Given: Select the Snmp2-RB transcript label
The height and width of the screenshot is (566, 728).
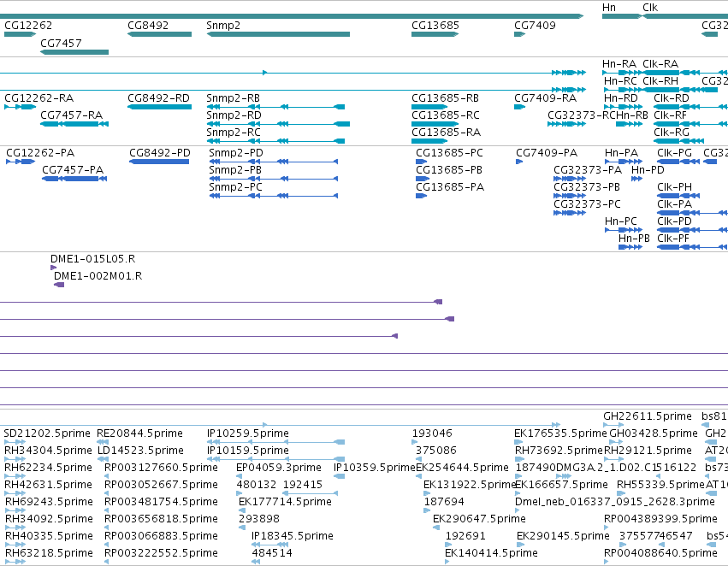Looking at the screenshot, I should 233,98.
